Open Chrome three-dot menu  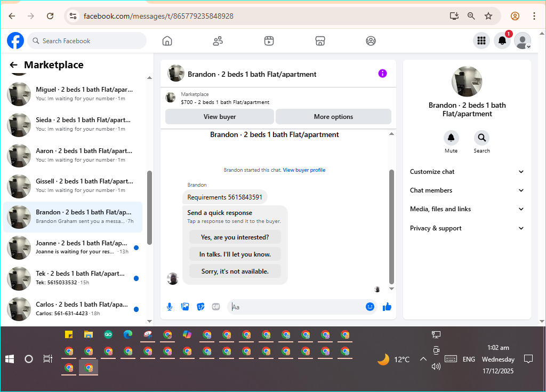(534, 16)
